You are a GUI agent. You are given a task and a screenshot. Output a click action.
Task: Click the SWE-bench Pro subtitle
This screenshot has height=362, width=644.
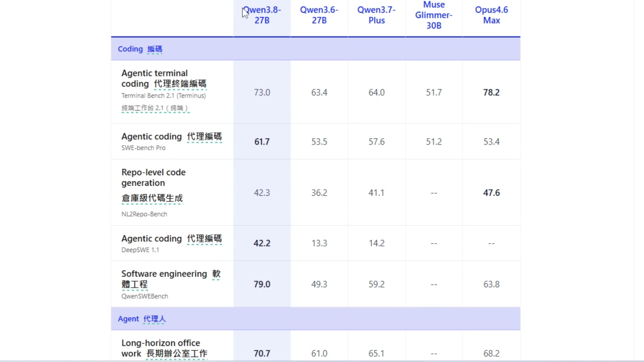pos(143,148)
